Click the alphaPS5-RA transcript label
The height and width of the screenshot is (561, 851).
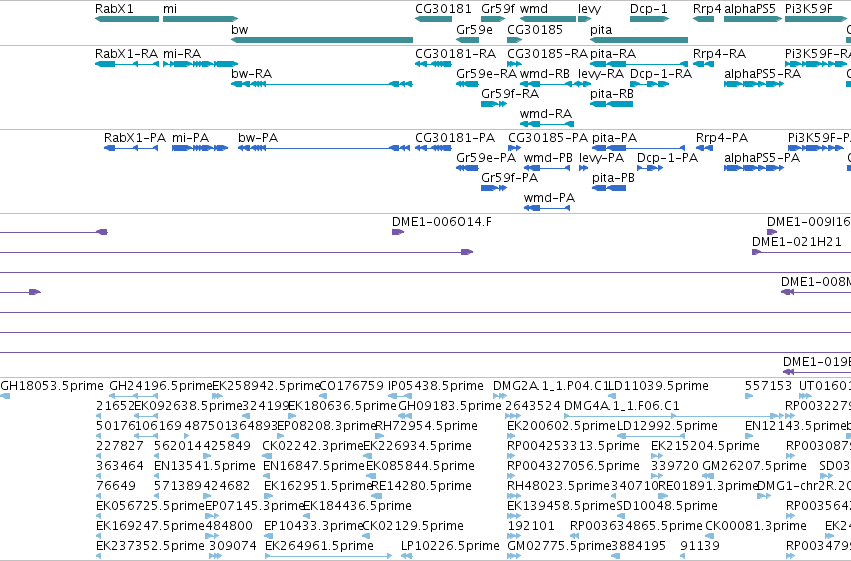coord(763,73)
